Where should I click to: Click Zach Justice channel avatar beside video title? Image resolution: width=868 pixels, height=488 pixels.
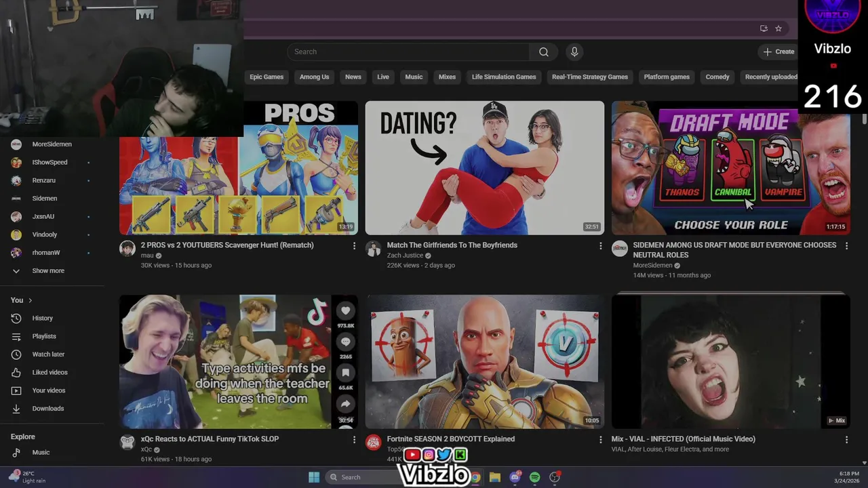374,249
